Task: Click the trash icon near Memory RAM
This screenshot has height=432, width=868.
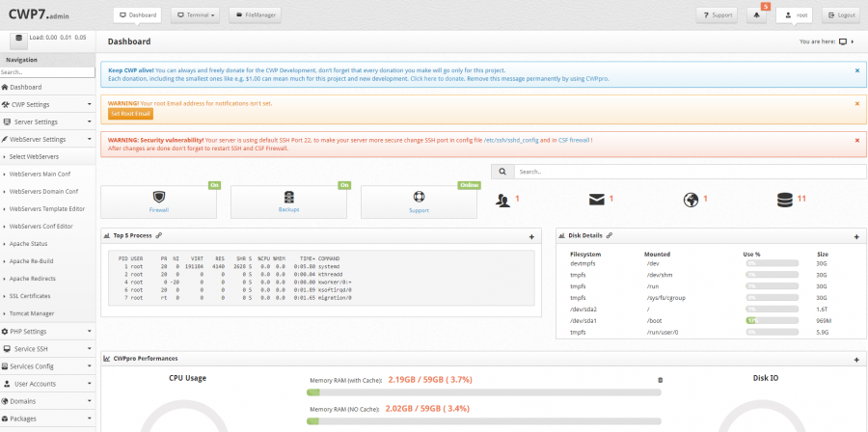Action: (660, 380)
